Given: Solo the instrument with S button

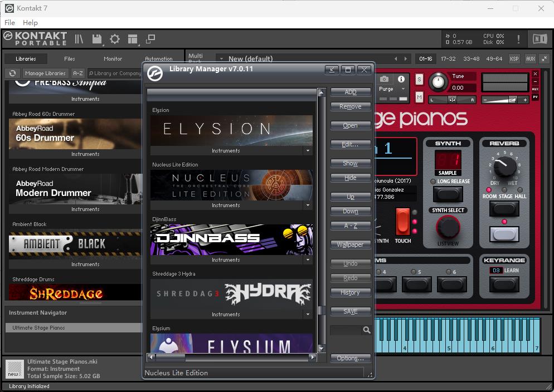Looking at the screenshot, I should coord(419,79).
